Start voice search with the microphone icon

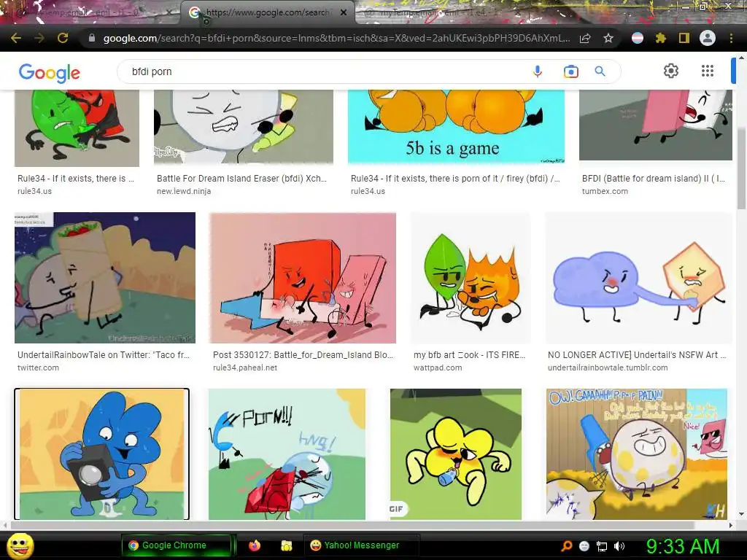point(538,71)
